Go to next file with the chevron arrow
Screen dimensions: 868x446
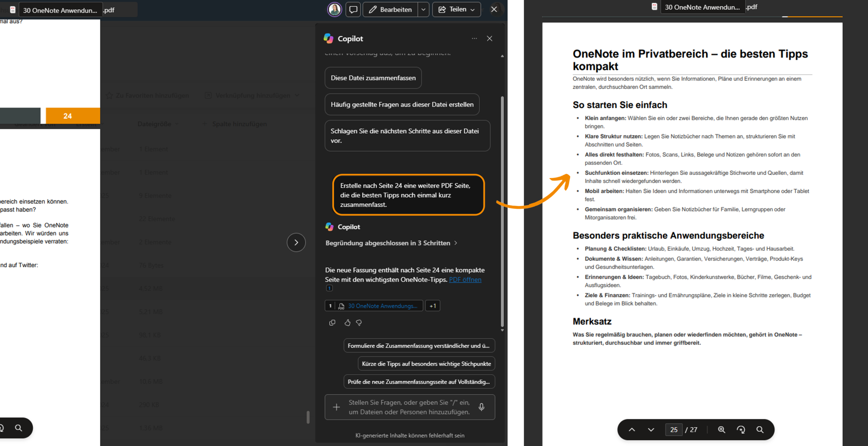(296, 242)
